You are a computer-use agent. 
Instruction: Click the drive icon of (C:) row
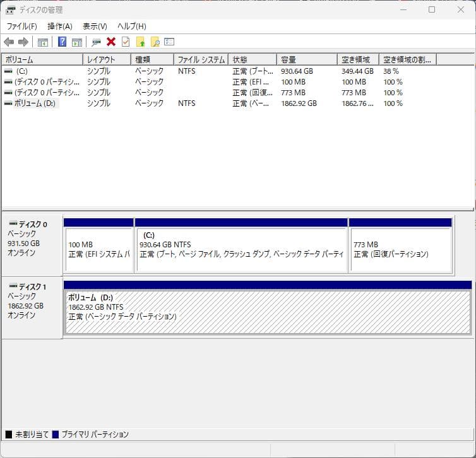point(8,71)
